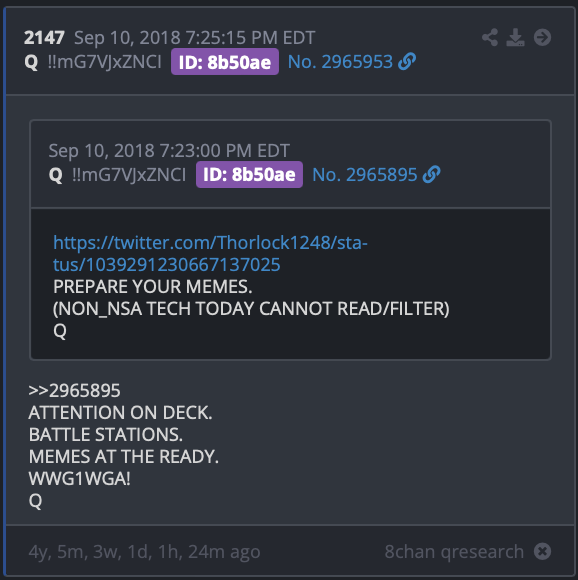578x580 pixels.
Task: Dismiss the 8chan qresearch tag with x icon
Action: pos(542,552)
